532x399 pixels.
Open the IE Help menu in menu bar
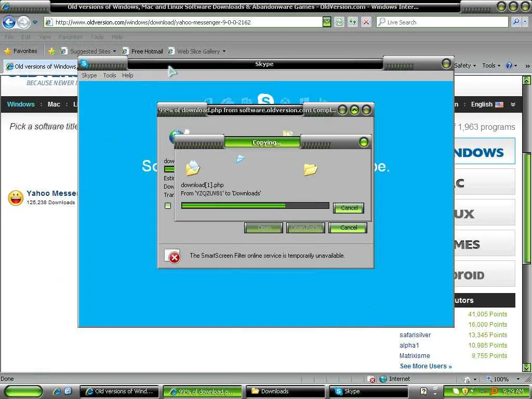pos(117,37)
